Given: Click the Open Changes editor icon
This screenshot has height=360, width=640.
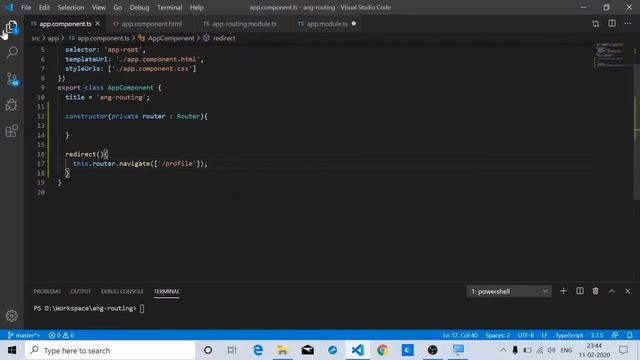Looking at the screenshot, I should click(x=596, y=24).
